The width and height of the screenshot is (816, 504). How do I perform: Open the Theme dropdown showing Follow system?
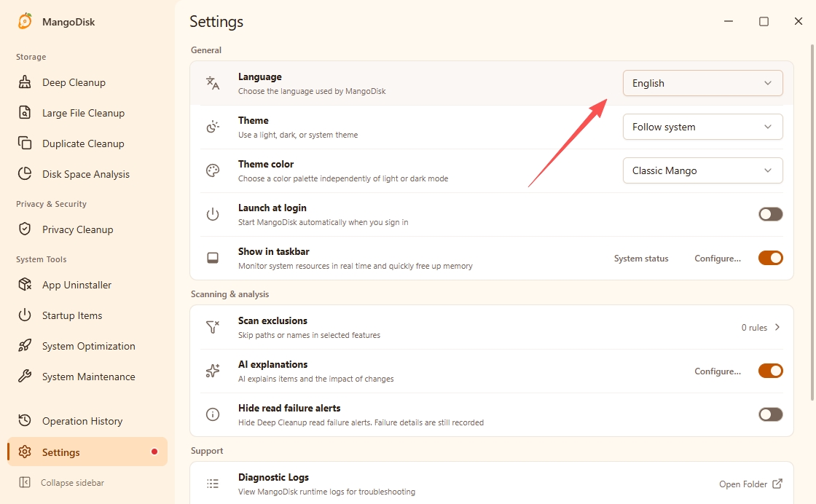coord(702,127)
